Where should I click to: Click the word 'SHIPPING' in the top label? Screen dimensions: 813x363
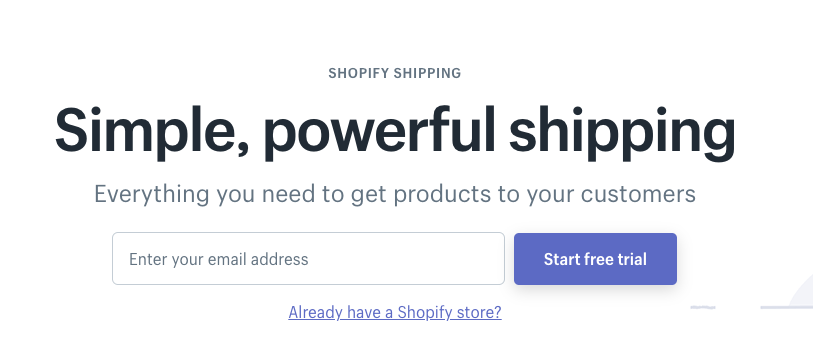(427, 73)
